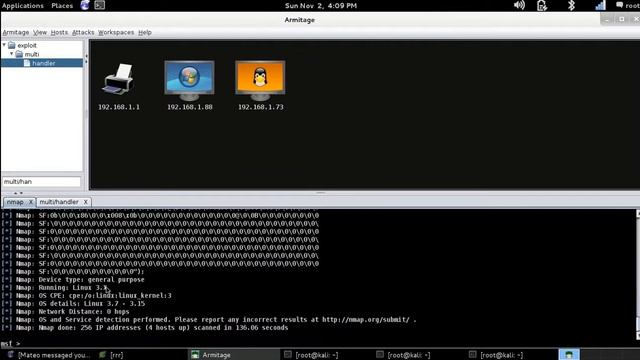The width and height of the screenshot is (640, 360).
Task: Close the nmap tab
Action: click(x=30, y=202)
